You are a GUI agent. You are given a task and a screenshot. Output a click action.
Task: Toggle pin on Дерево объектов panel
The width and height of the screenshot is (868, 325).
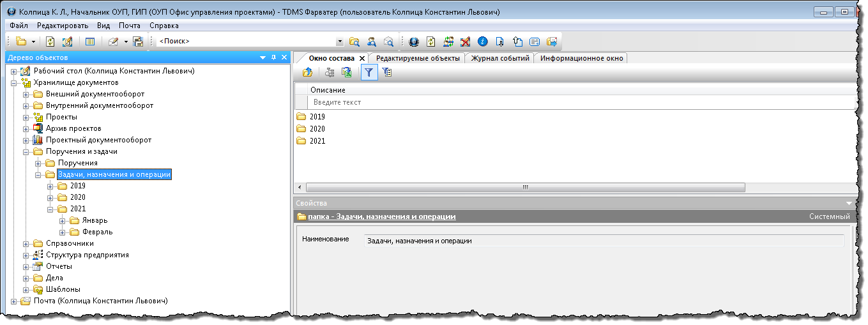[273, 57]
